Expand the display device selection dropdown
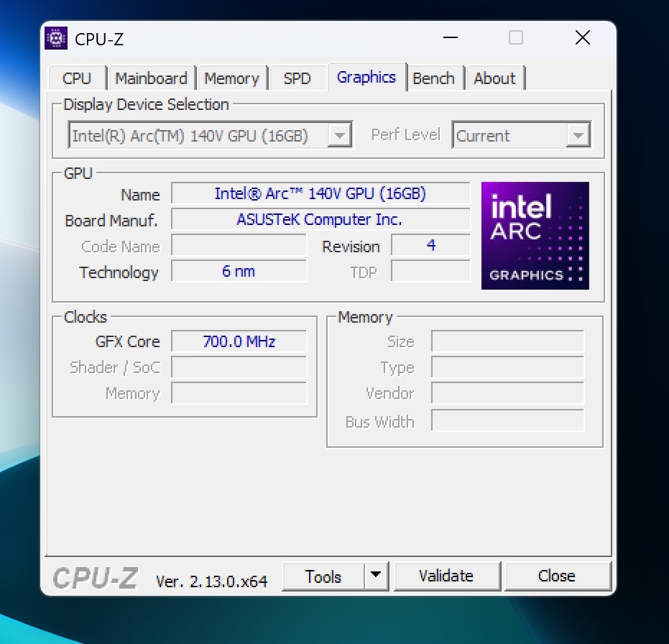The image size is (669, 644). (340, 135)
